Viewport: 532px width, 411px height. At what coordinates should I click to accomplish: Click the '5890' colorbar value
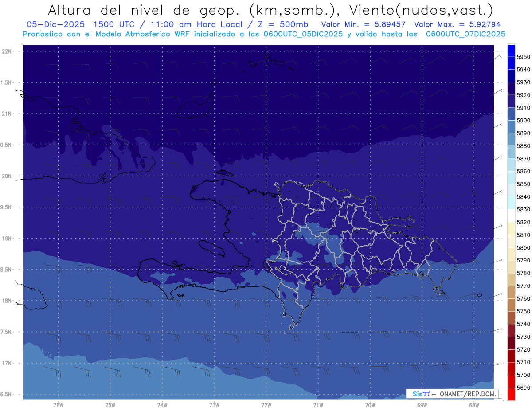(x=524, y=133)
